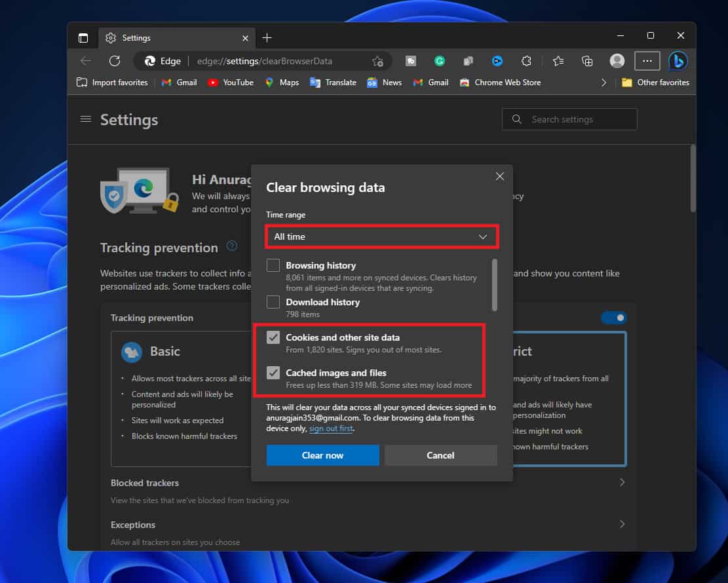728x583 pixels.
Task: Click the profile avatar icon
Action: (617, 61)
